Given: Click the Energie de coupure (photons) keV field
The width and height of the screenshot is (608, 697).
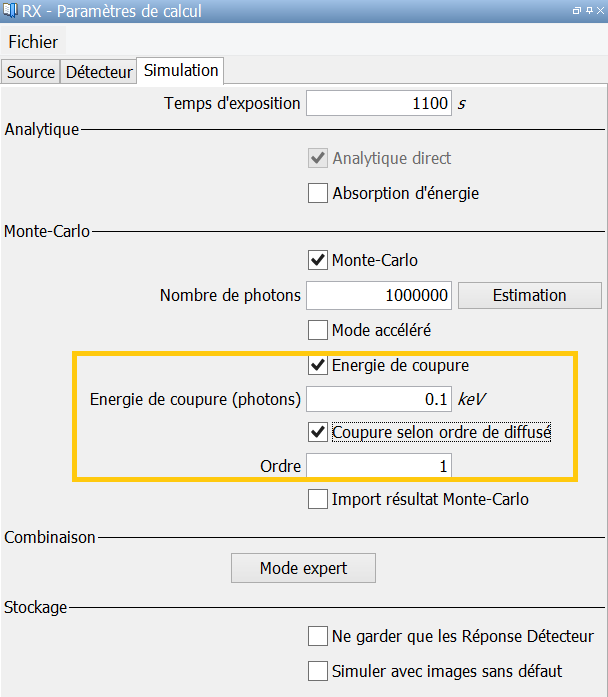Looking at the screenshot, I should (378, 399).
